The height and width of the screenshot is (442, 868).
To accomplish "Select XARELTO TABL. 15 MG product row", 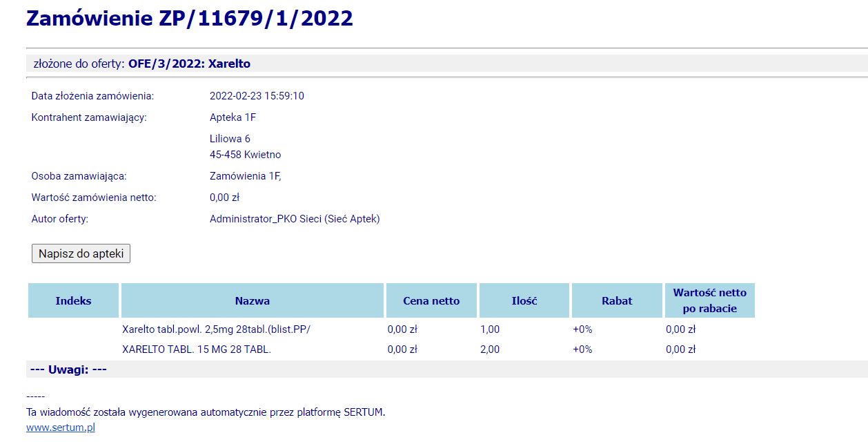I will [x=197, y=349].
